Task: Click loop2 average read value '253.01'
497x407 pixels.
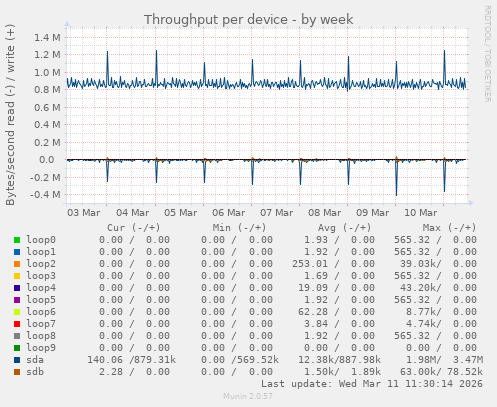Action: pos(310,264)
